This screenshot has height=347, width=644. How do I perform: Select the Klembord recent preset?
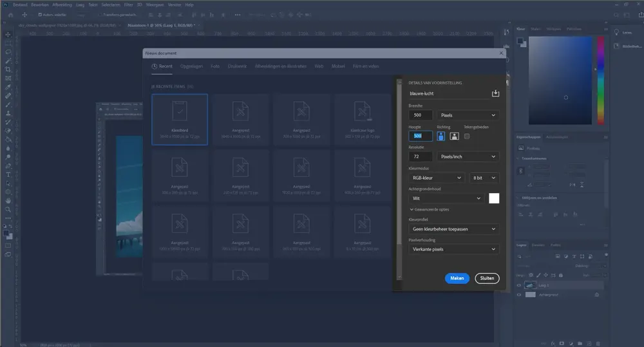coord(180,120)
